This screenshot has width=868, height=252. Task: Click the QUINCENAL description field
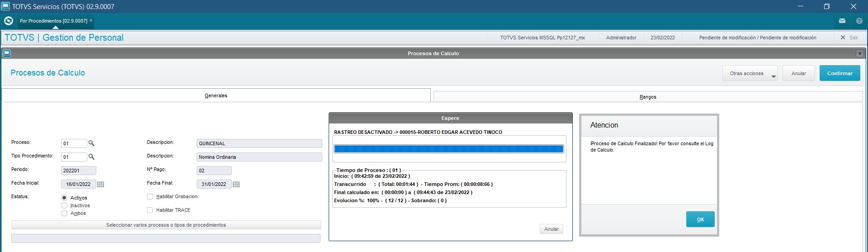(259, 143)
